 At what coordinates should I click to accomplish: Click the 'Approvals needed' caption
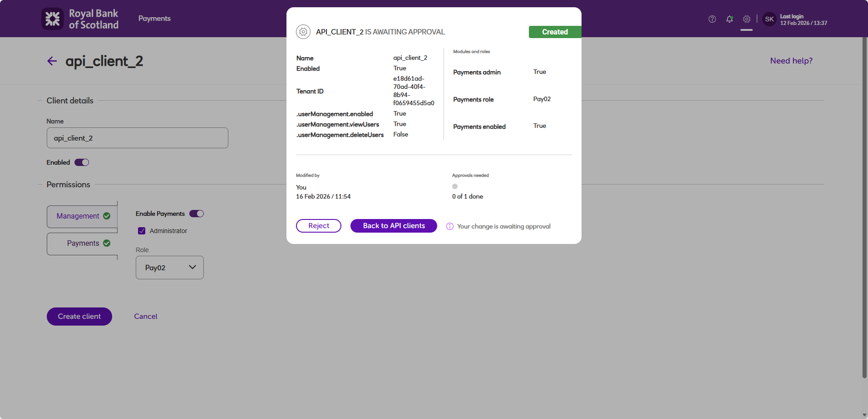click(x=470, y=175)
